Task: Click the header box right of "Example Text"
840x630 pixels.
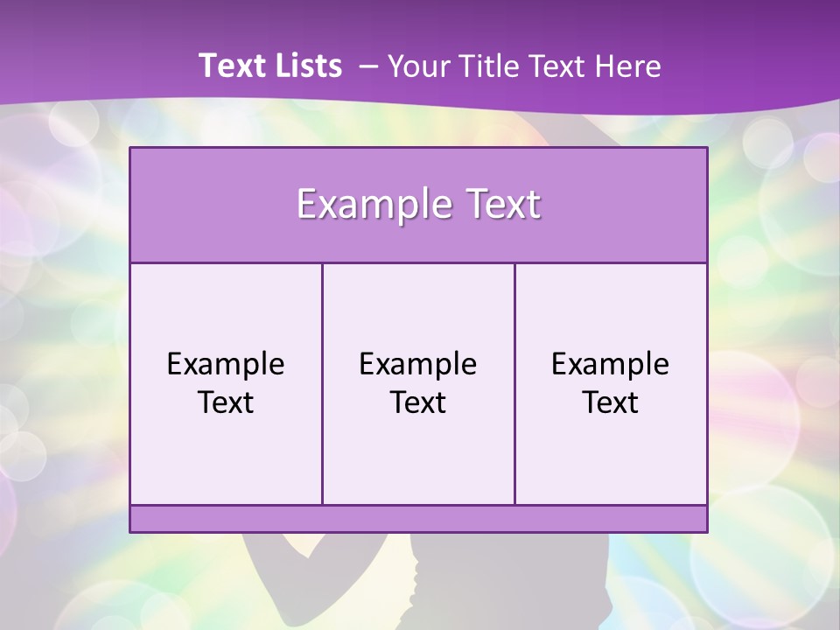Action: pos(630,205)
